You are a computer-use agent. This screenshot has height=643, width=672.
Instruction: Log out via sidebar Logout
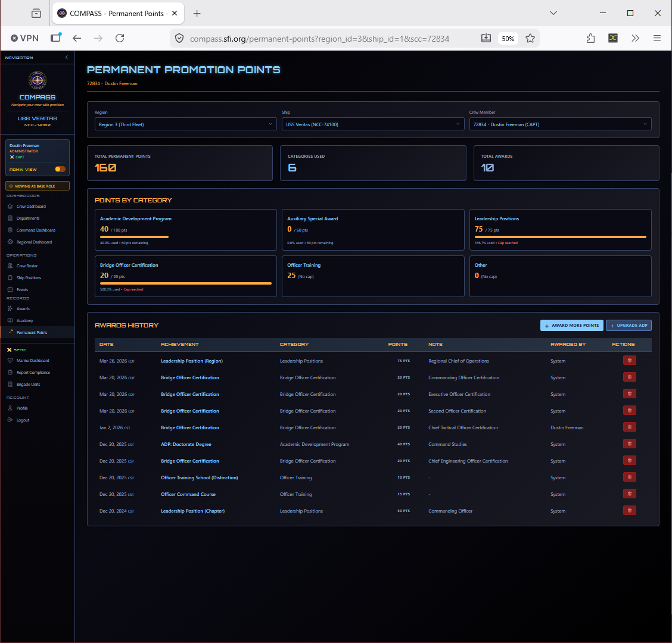point(23,420)
